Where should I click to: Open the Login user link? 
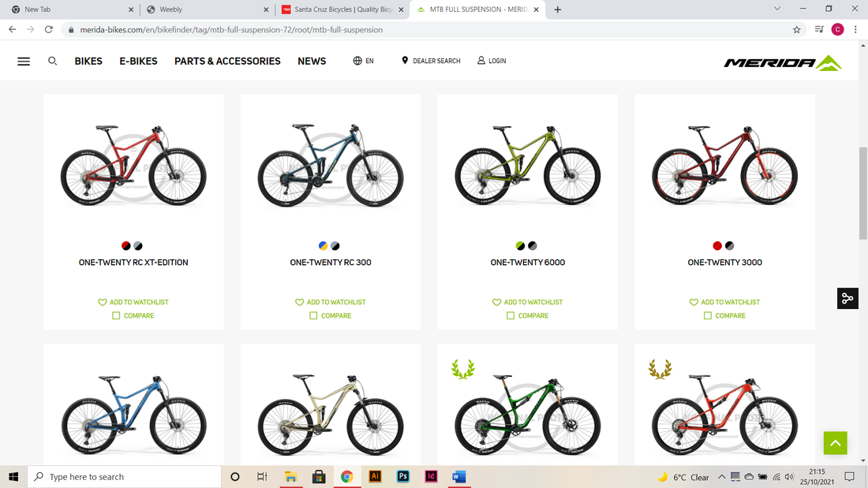[492, 61]
